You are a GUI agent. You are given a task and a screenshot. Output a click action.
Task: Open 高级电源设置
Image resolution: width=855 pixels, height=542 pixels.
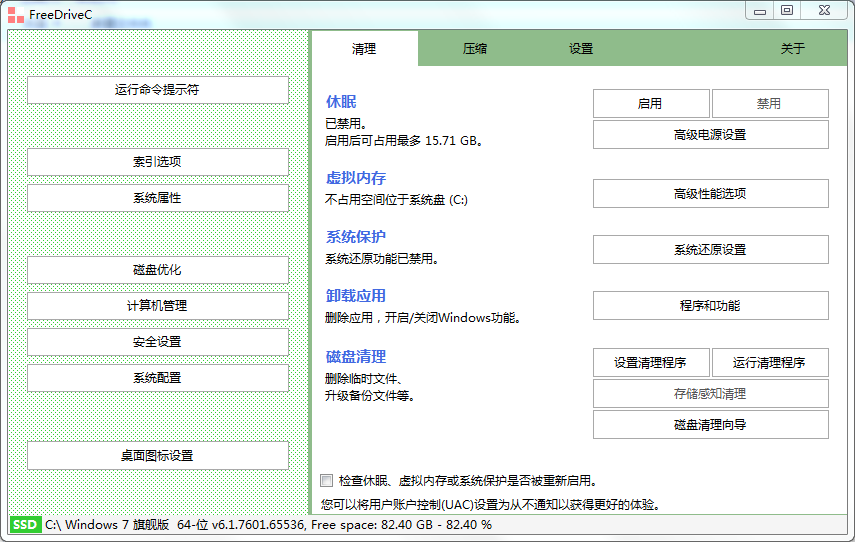coord(710,135)
